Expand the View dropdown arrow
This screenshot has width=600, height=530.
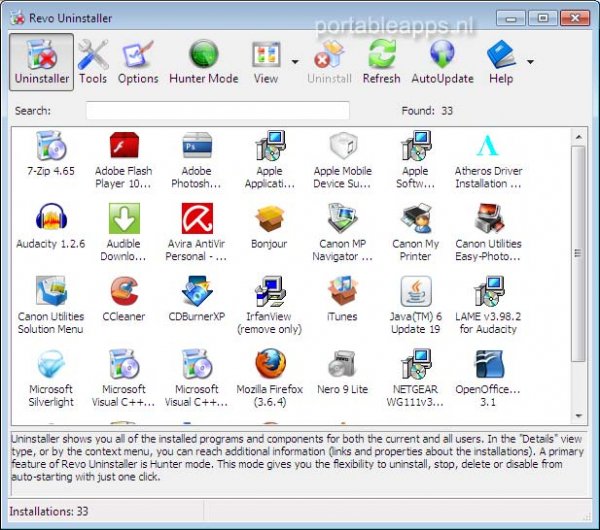pyautogui.click(x=295, y=61)
